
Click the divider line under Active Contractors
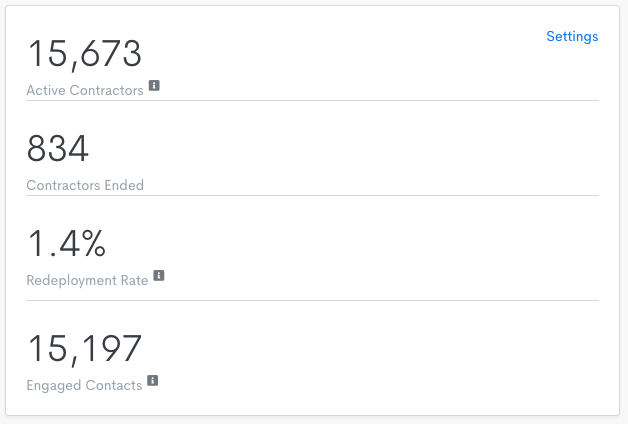coord(312,101)
